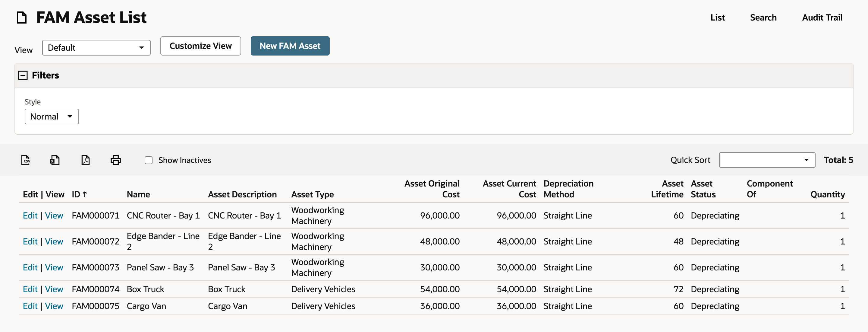The width and height of the screenshot is (868, 332).
Task: Click the 96,000.00 original cost value
Action: click(x=440, y=215)
